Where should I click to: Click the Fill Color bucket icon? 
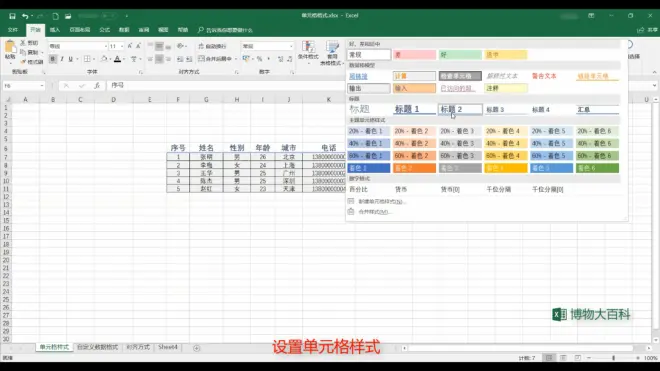(104, 59)
